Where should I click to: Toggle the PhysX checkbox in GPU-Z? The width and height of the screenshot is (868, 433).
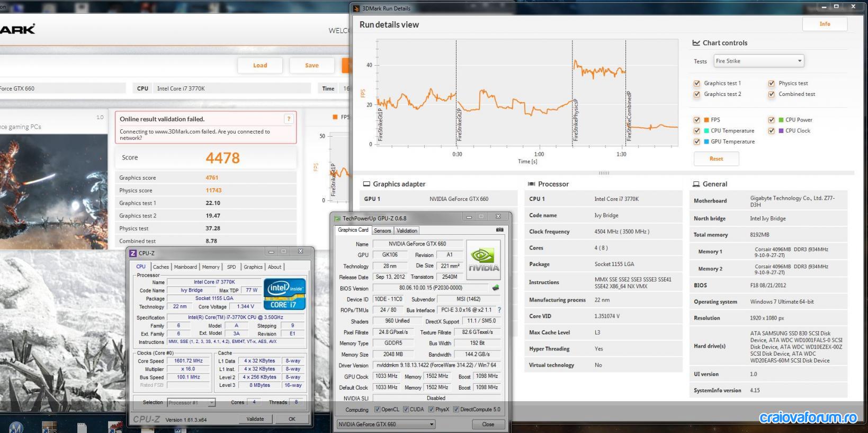click(x=431, y=409)
